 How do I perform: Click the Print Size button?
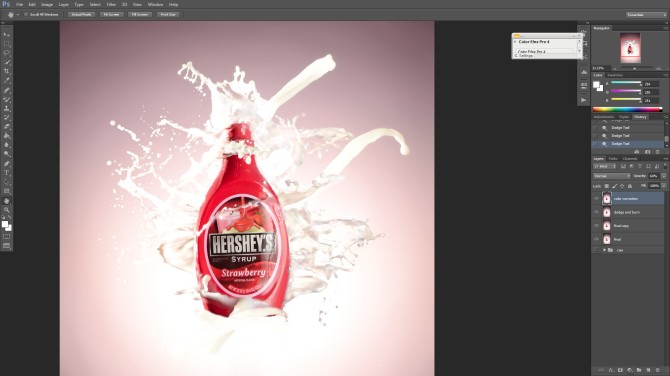point(168,15)
